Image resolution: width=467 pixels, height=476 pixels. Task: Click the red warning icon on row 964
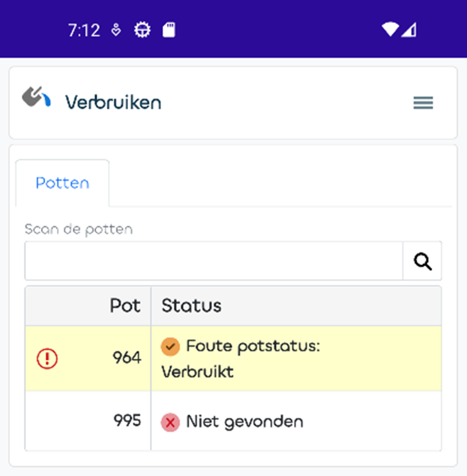click(x=47, y=358)
